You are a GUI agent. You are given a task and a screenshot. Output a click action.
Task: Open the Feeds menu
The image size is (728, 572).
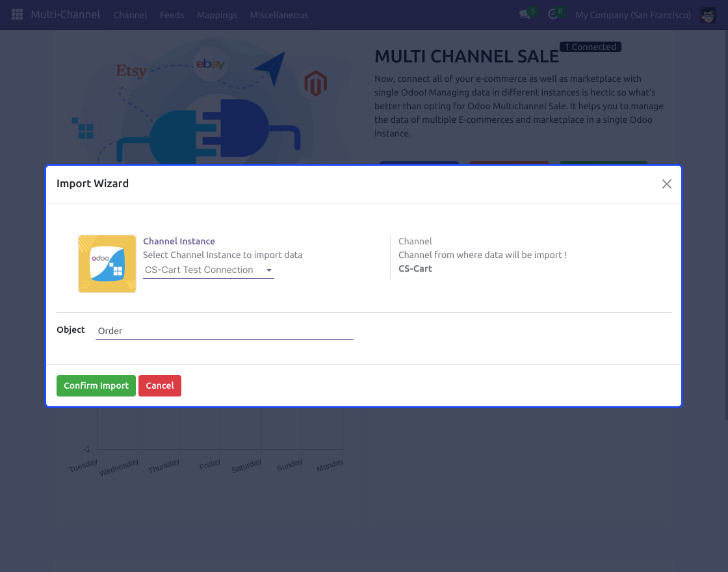[172, 15]
